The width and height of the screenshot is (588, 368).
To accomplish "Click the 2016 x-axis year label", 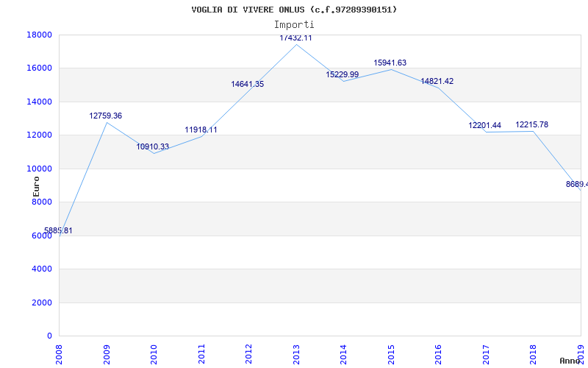I will pyautogui.click(x=438, y=355).
